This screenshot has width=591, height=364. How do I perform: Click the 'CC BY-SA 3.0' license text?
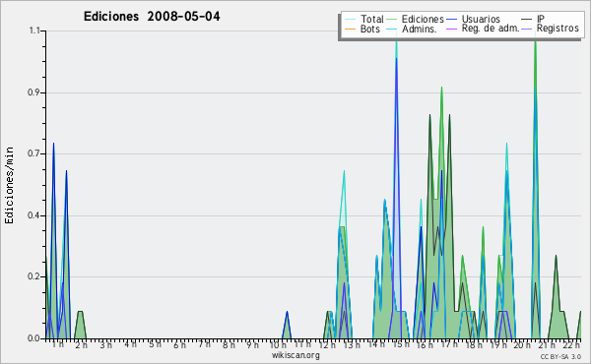(x=560, y=356)
